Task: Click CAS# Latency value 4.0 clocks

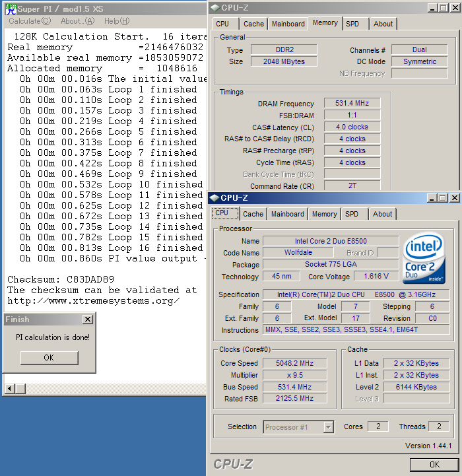Action: coord(352,127)
